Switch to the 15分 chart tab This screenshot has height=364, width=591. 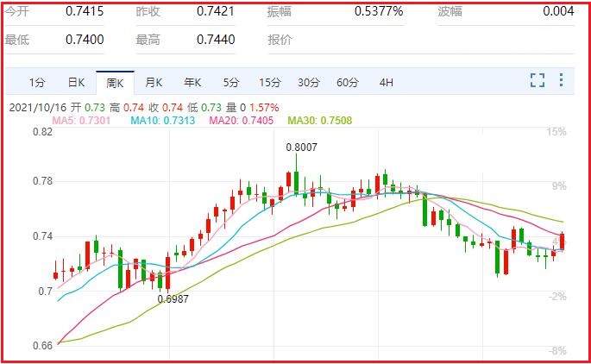[270, 83]
